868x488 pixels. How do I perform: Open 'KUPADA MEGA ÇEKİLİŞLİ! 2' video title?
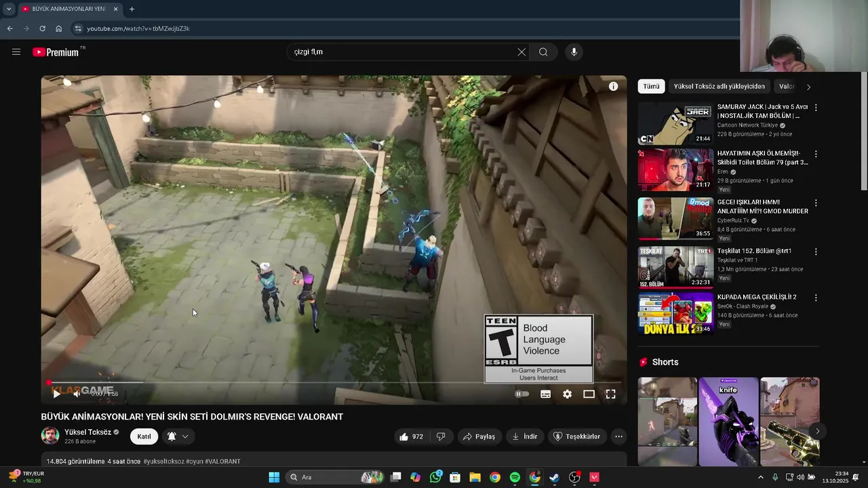tap(757, 297)
